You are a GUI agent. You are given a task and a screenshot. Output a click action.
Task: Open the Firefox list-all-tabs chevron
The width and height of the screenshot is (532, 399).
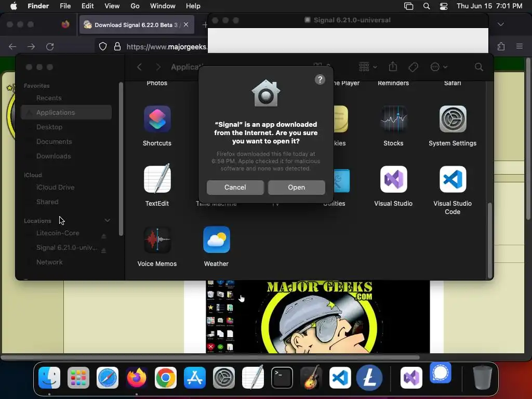501,24
